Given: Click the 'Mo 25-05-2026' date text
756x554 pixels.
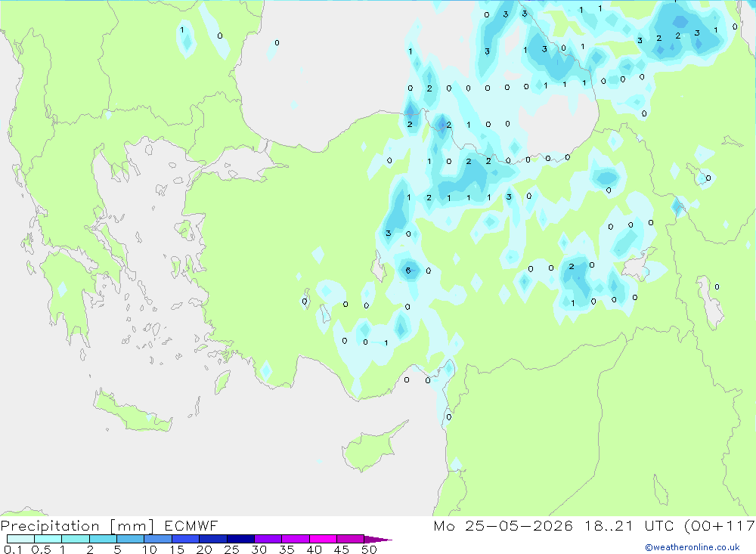Looking at the screenshot, I should tap(503, 525).
